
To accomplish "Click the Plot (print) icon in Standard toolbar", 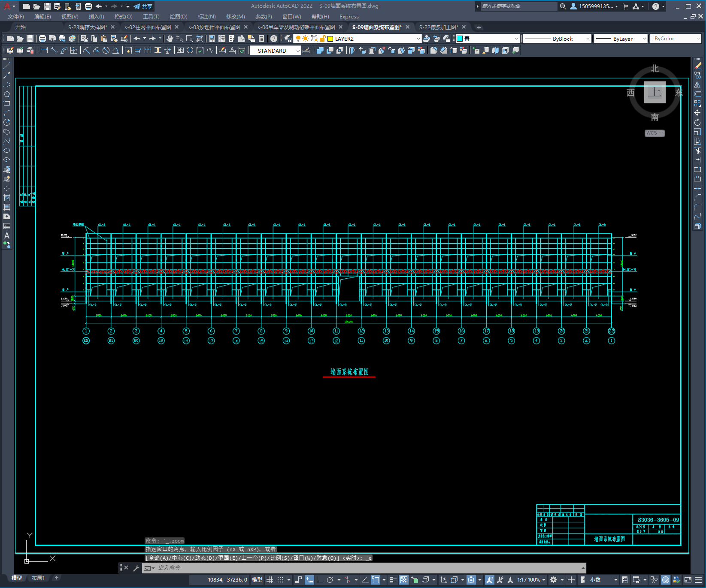I will 42,39.
